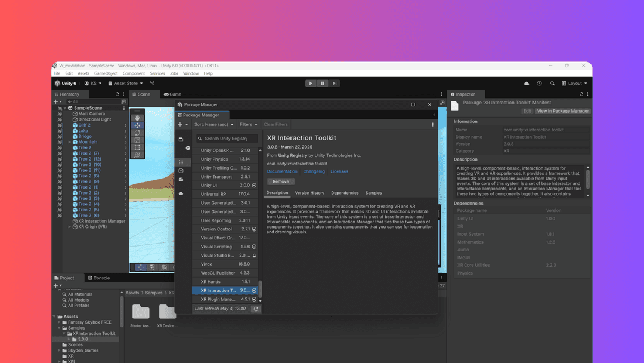Toggle visibility of Lake
Image resolution: width=644 pixels, height=363 pixels.
pyautogui.click(x=60, y=131)
